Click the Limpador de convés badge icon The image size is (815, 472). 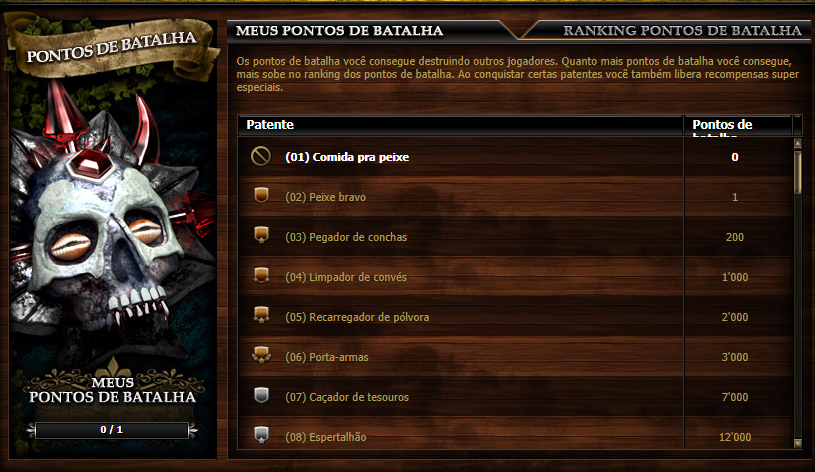coord(261,275)
